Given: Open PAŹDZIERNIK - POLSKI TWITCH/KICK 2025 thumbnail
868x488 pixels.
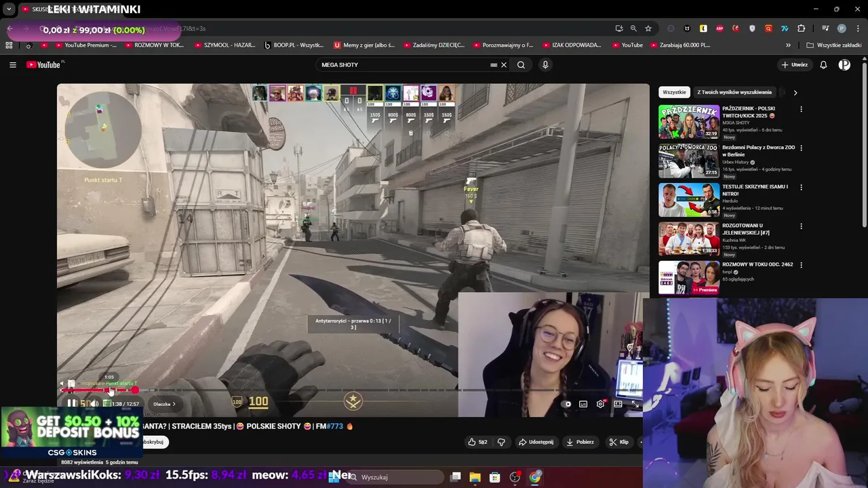Looking at the screenshot, I should click(688, 122).
